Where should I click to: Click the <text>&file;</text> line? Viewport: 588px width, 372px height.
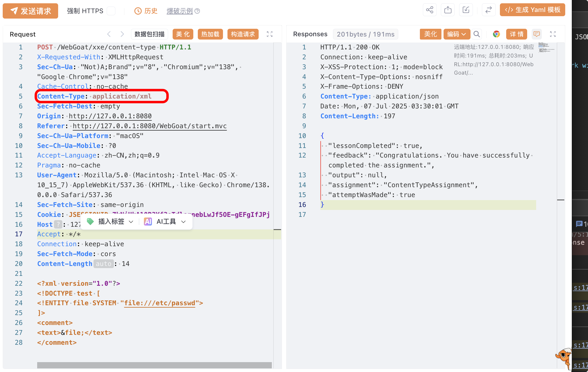(75, 333)
